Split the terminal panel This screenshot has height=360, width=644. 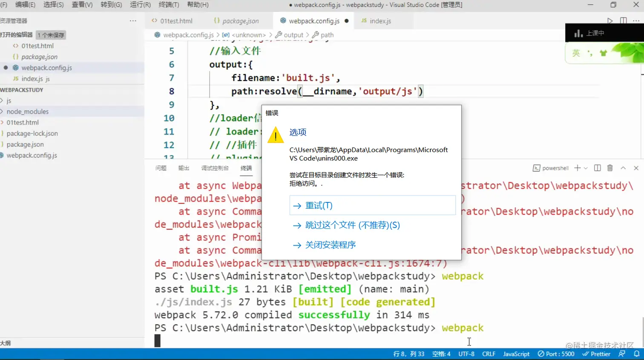pos(597,168)
